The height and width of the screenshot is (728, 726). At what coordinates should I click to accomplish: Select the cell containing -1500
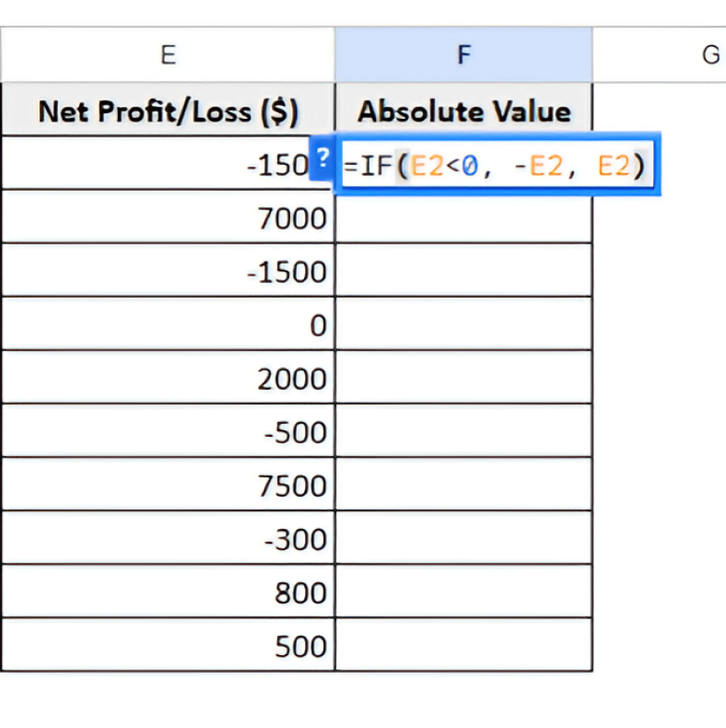[x=168, y=272]
